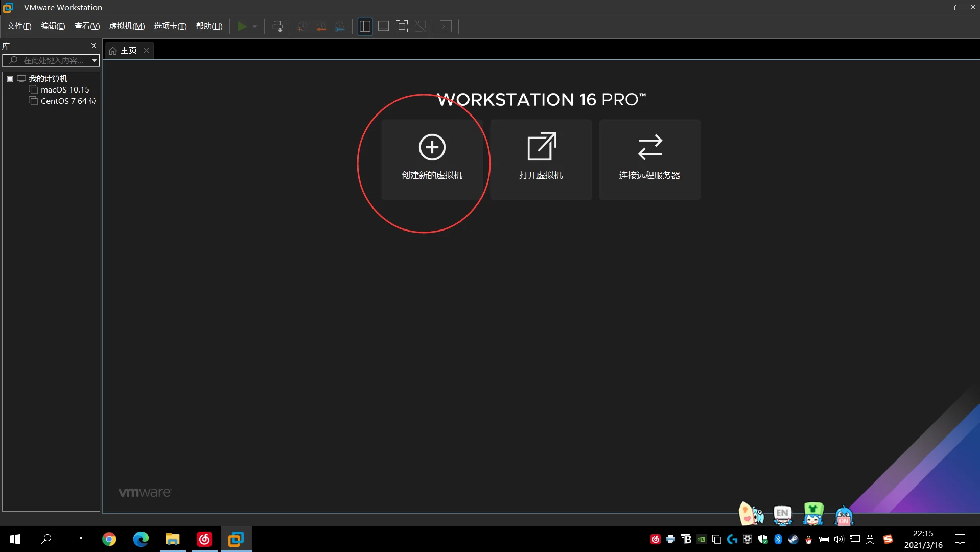Launch Microsoft Edge from the taskbar

(x=141, y=539)
